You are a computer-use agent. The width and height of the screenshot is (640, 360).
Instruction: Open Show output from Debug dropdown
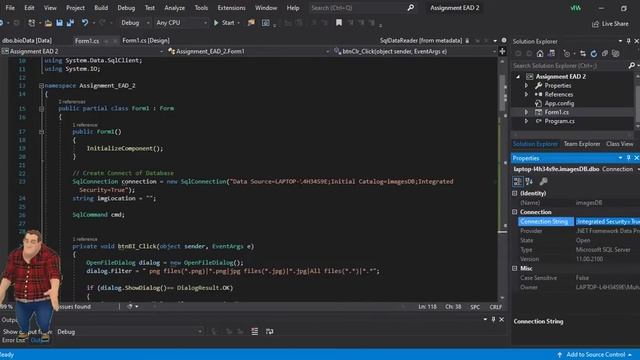click(129, 332)
